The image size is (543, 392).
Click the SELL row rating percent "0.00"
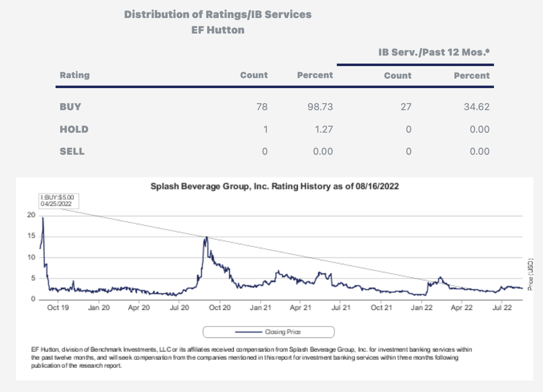tap(323, 152)
